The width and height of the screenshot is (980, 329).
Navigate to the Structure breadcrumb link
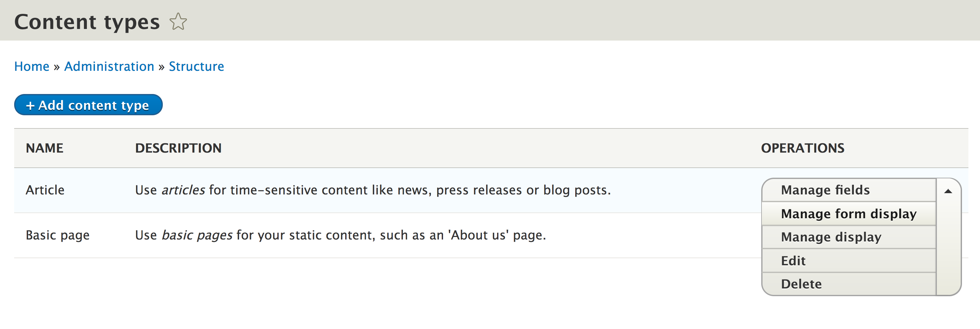click(196, 66)
